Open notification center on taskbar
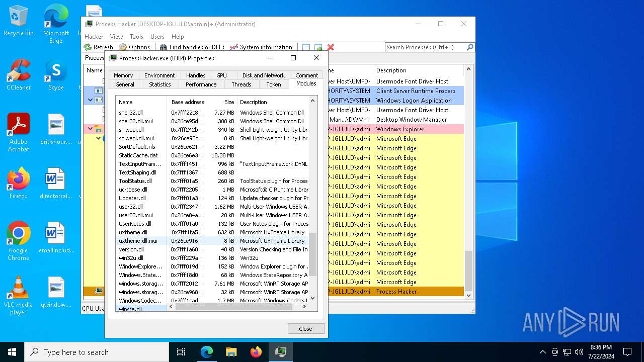This screenshot has width=644, height=362. [x=627, y=352]
